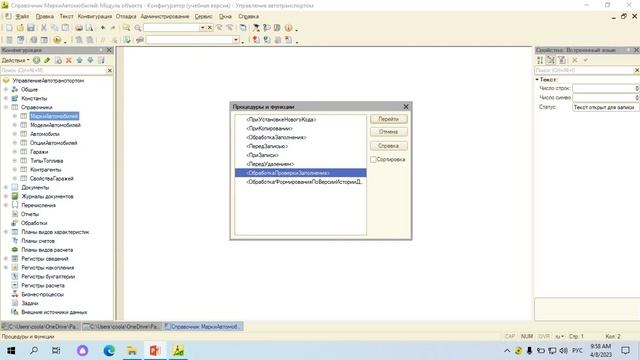640x360 pixels.
Task: Click the Перейти button
Action: click(x=389, y=119)
